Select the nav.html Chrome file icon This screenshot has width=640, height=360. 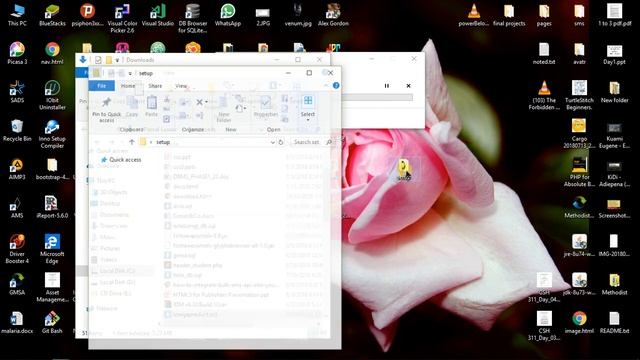[52, 53]
